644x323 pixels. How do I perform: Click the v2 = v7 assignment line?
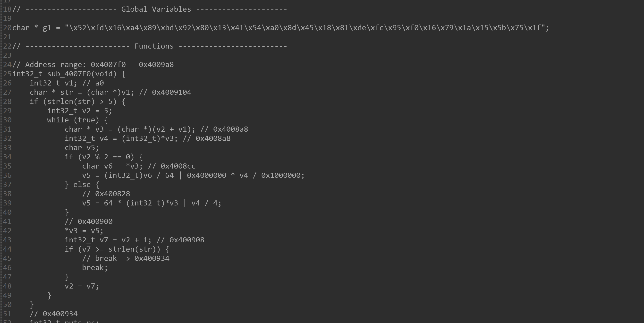pyautogui.click(x=82, y=286)
